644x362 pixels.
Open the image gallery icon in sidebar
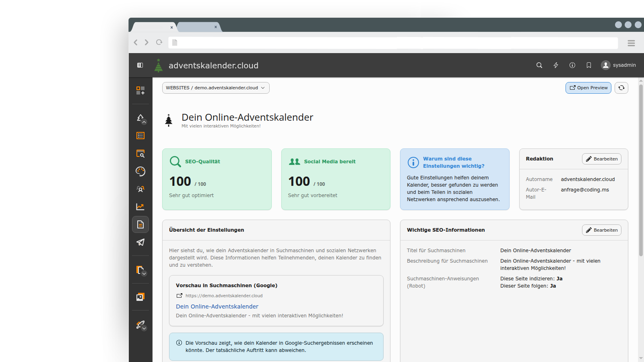(140, 297)
